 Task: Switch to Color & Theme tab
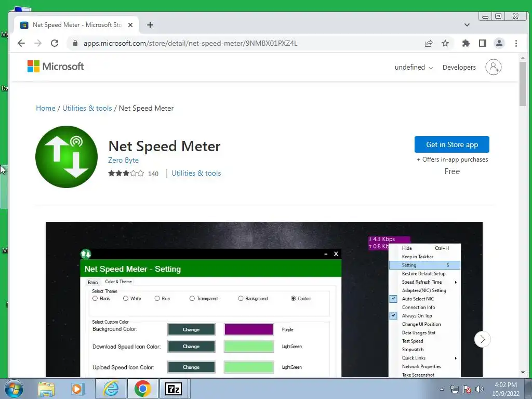118,282
